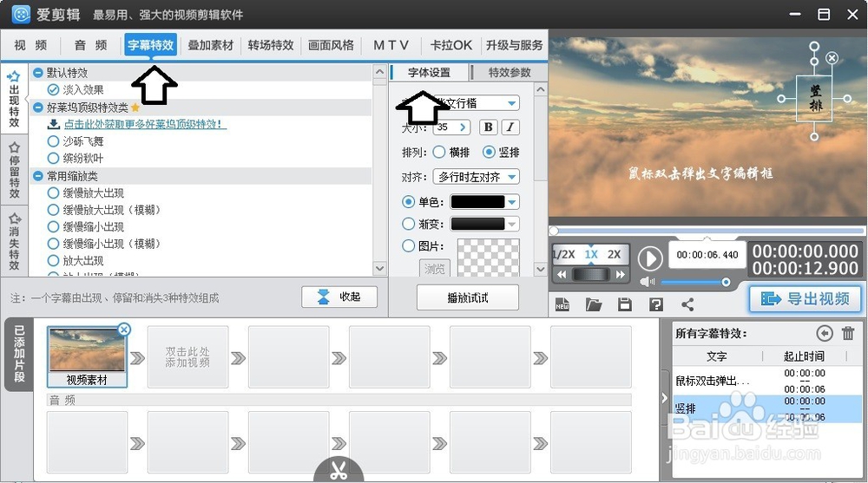Delete subtitle effect with trash icon

coord(848,333)
